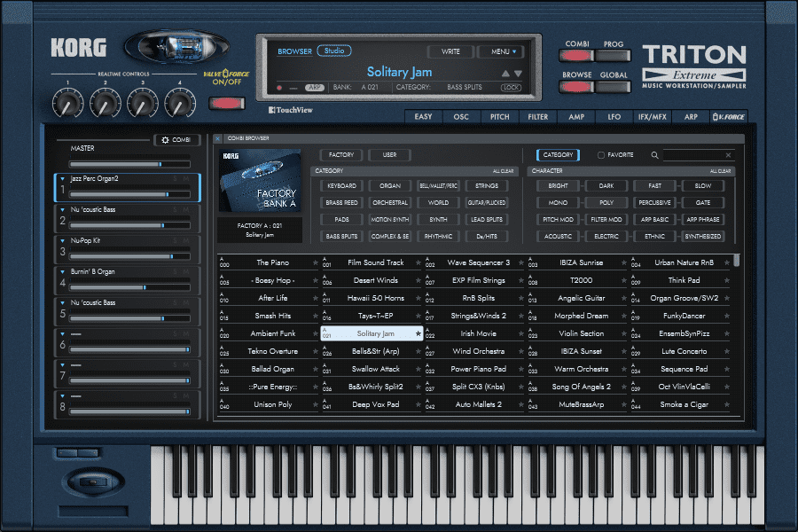
Task: Switch to the OSC tab
Action: (461, 117)
